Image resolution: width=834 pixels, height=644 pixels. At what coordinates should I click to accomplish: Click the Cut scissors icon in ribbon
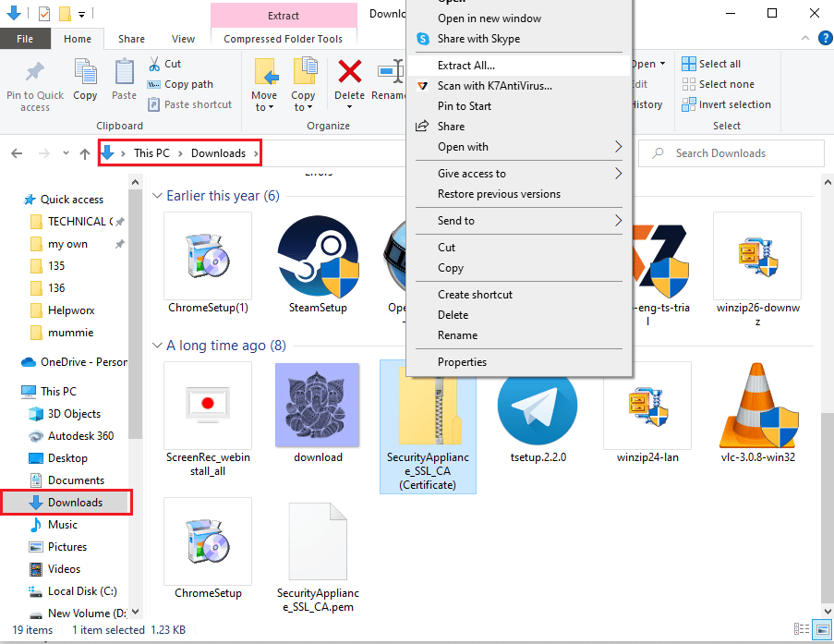click(x=154, y=64)
